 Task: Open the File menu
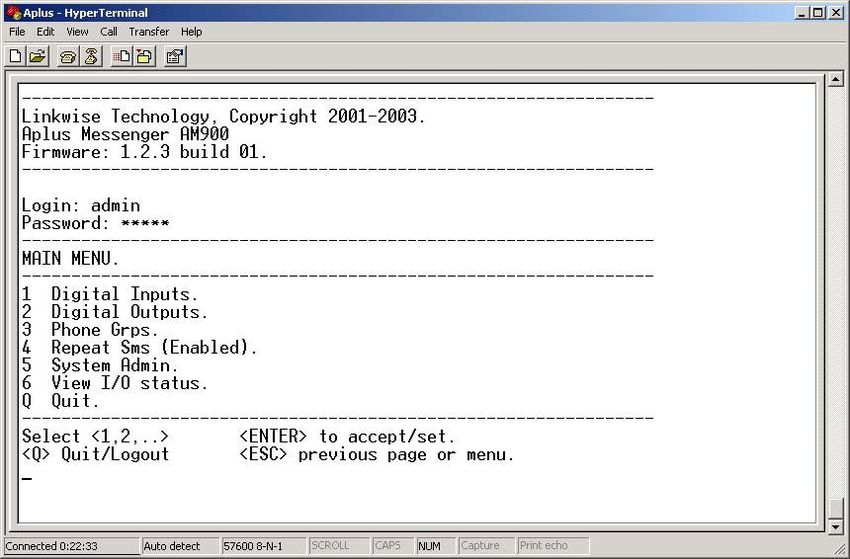point(17,32)
